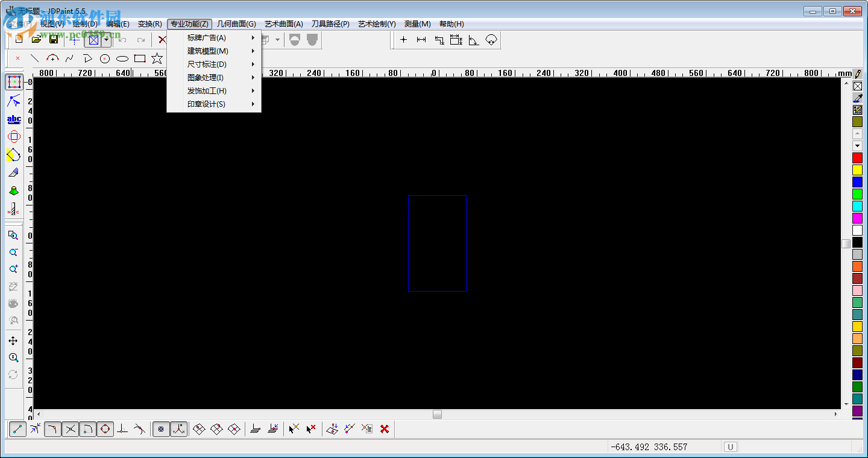Click the Save icon on the toolbar

pos(54,39)
